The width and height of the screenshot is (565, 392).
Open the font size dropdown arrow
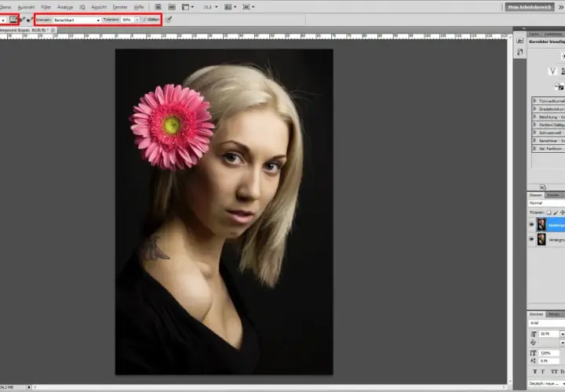[x=562, y=334]
